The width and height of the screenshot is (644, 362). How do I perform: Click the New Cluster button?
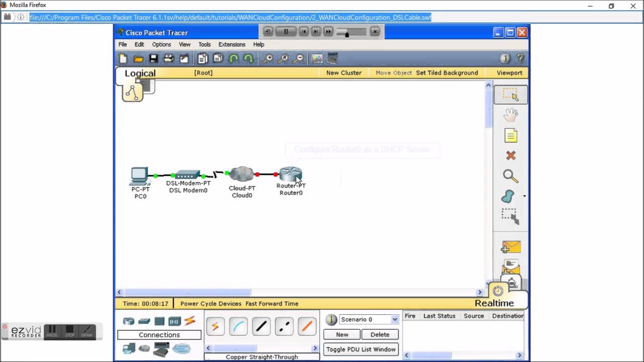click(x=344, y=73)
